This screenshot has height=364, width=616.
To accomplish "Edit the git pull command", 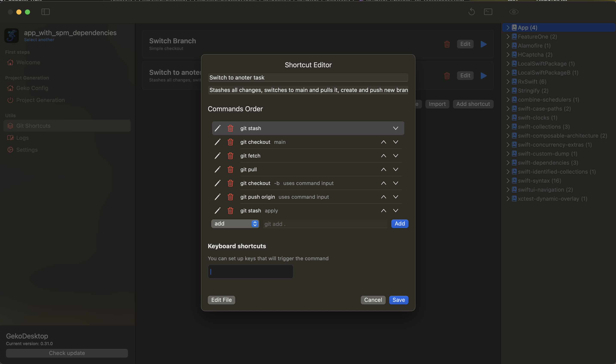I will click(x=217, y=170).
